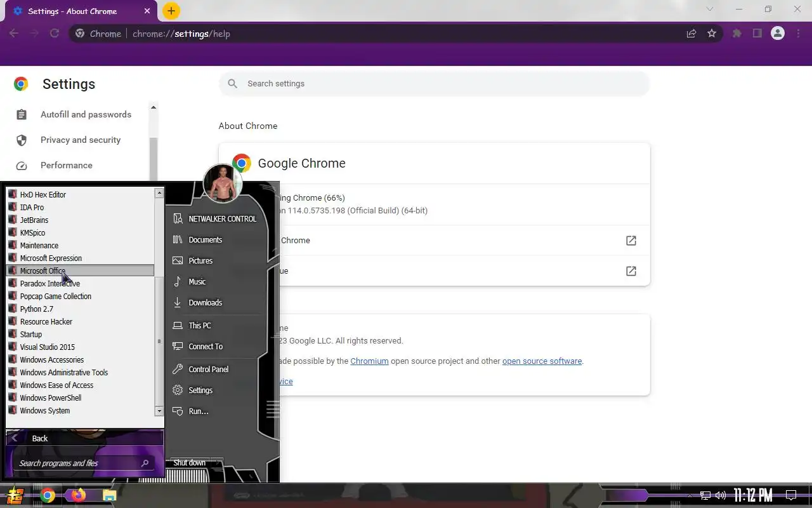
Task: Click the Start button on taskbar
Action: click(x=15, y=495)
